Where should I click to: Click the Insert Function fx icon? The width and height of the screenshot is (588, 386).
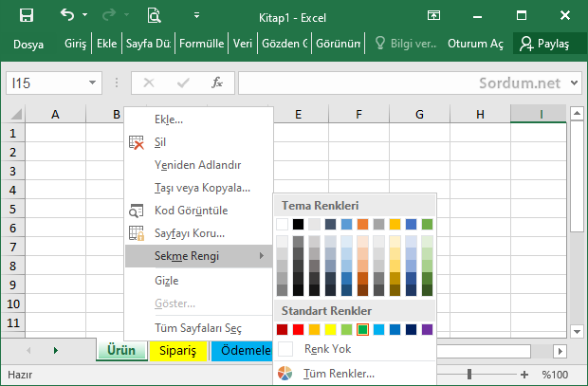point(217,83)
